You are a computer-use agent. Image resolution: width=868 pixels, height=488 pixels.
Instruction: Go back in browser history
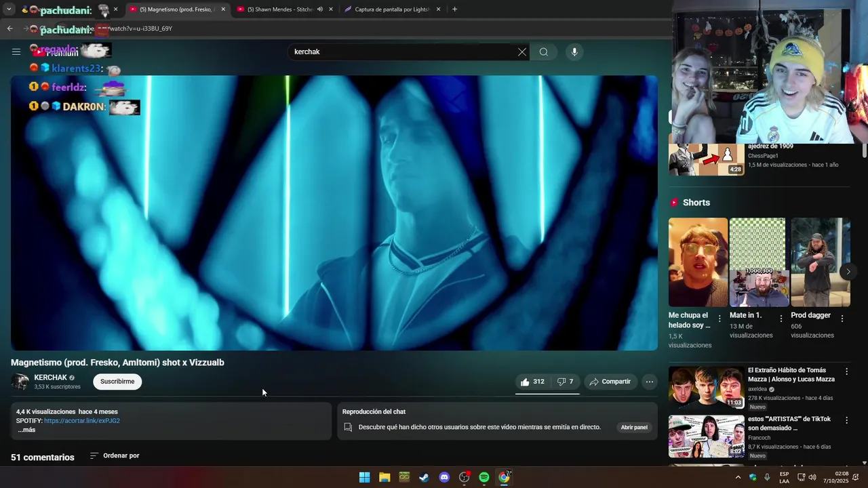pos(9,28)
